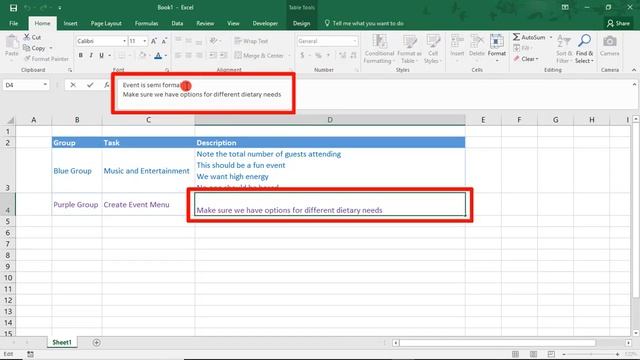Viewport: 640px width, 360px height.
Task: Click the Insert Function fx icon
Action: click(107, 85)
